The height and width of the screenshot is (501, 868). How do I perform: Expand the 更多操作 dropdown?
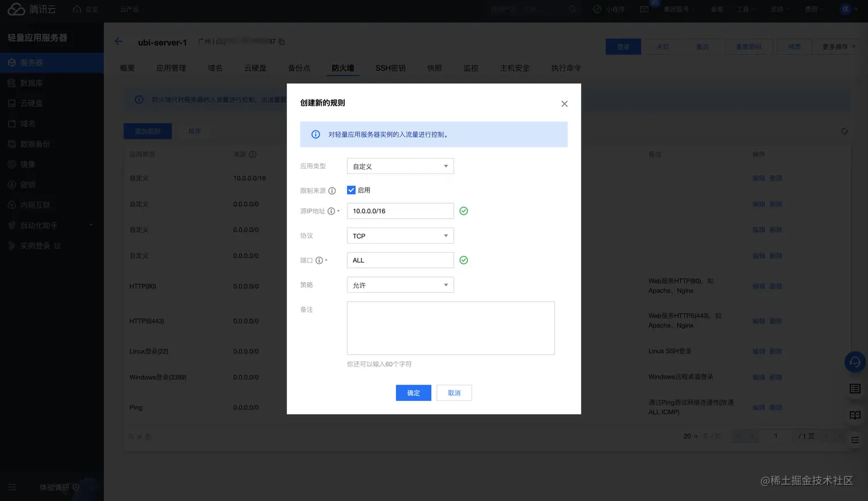[838, 47]
